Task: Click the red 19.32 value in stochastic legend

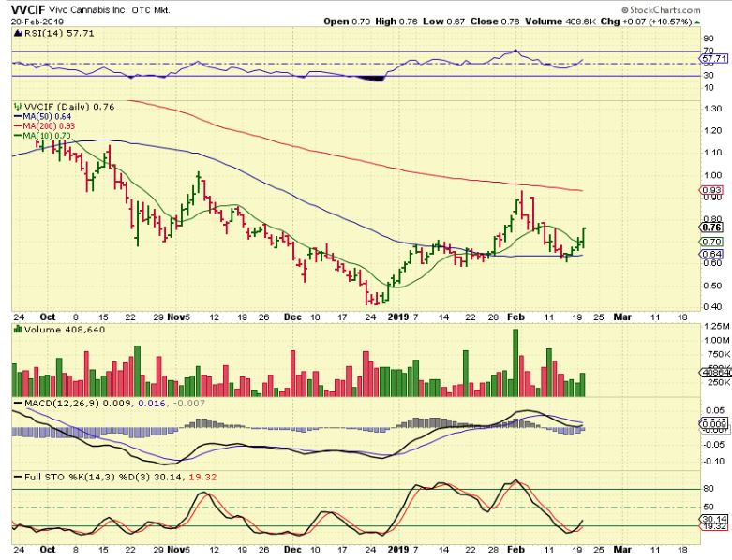Action: click(x=202, y=477)
